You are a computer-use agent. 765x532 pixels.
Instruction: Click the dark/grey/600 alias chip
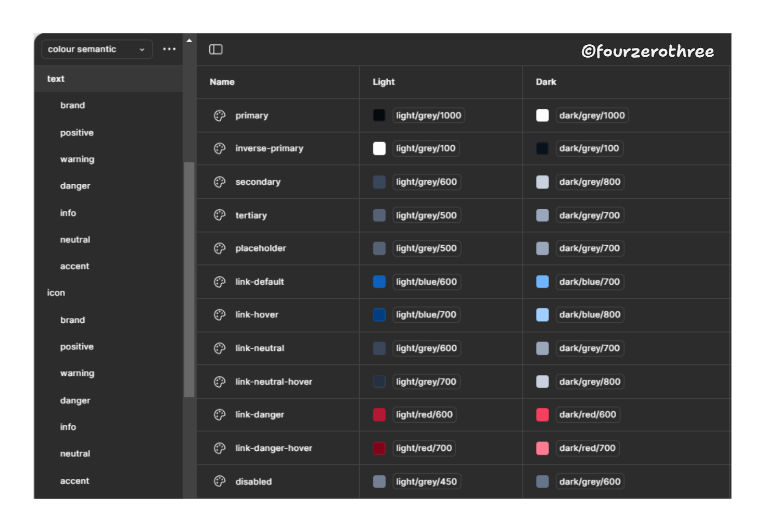590,482
